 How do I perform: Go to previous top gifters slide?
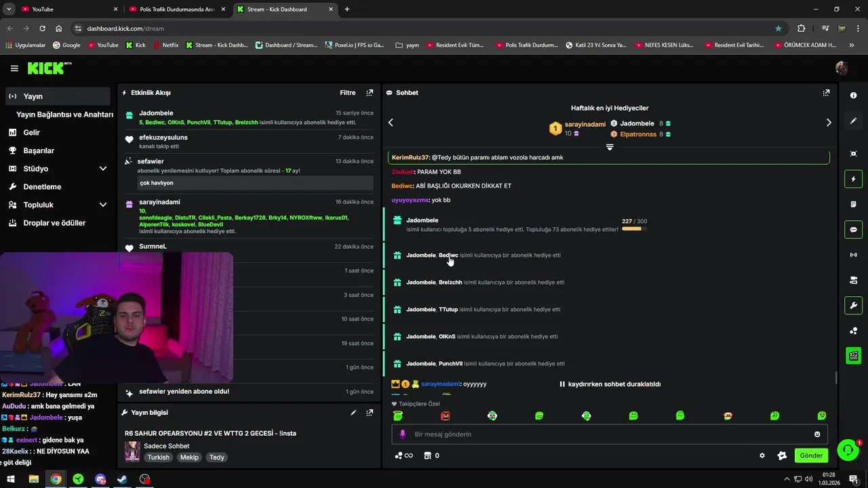coord(391,123)
